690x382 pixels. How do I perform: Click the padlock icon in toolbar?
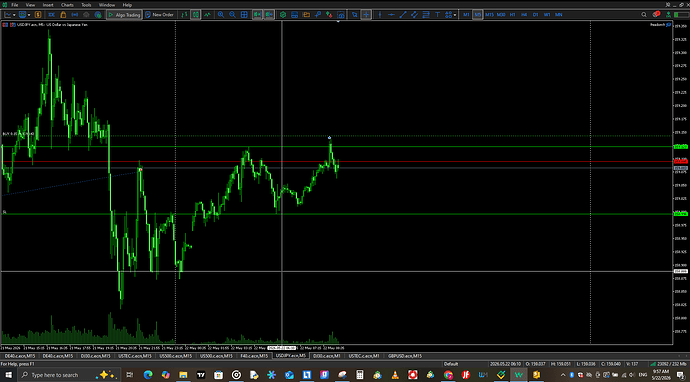[x=63, y=15]
